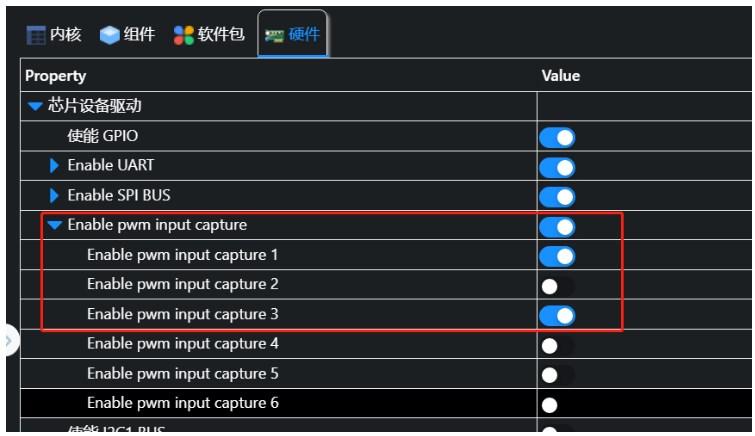Toggle off Enable SPI BUS
Image resolution: width=755 pixels, height=436 pixels.
tap(557, 197)
